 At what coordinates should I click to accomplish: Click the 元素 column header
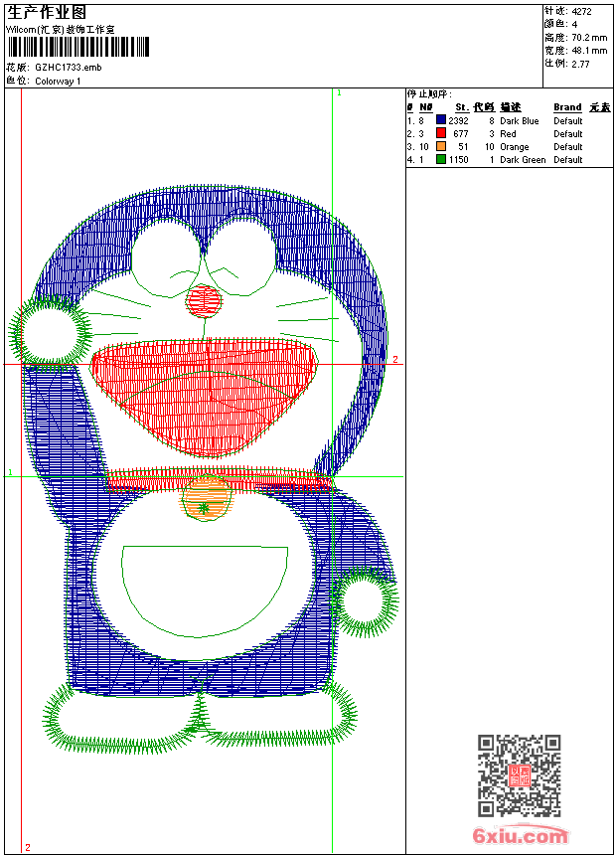[600, 107]
